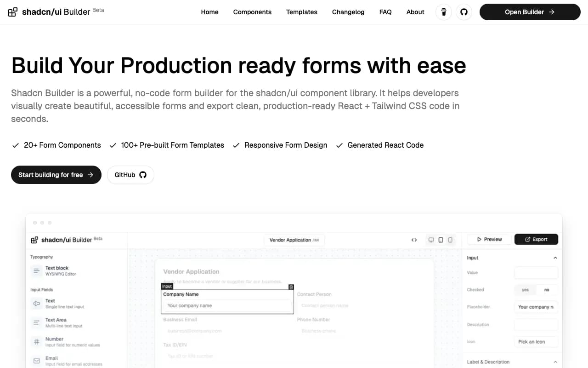Viewport: 588px width, 368px height.
Task: Click the Email field icon in sidebar
Action: point(37,361)
